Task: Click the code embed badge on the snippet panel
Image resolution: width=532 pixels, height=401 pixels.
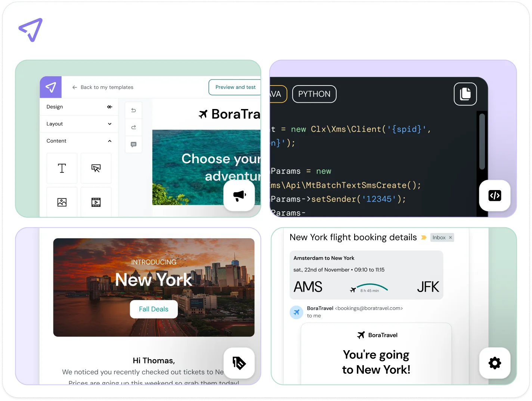Action: point(495,196)
